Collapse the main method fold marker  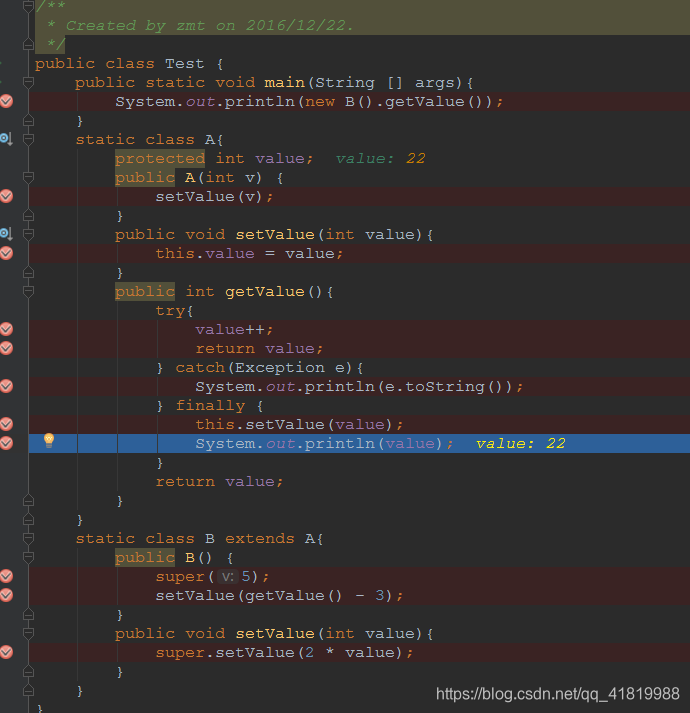pos(28,82)
